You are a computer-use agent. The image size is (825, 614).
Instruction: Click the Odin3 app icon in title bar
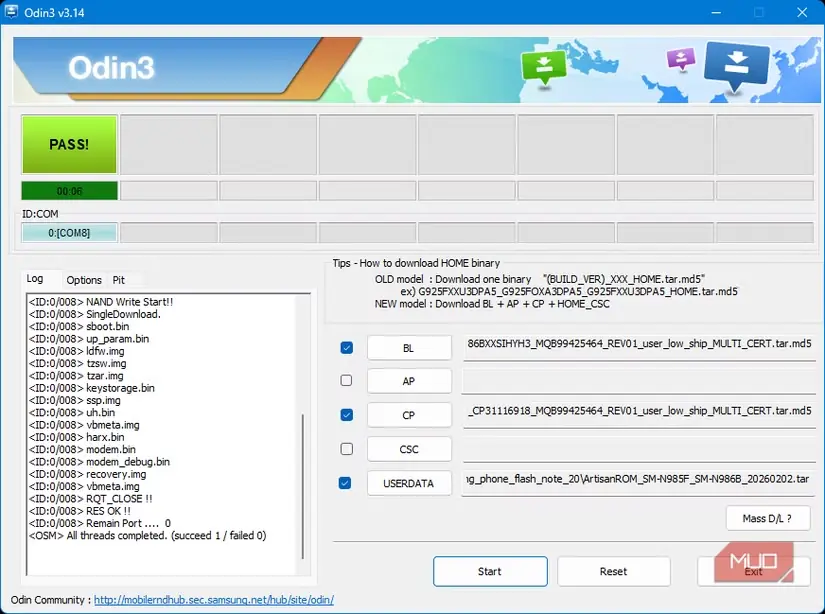tap(11, 11)
